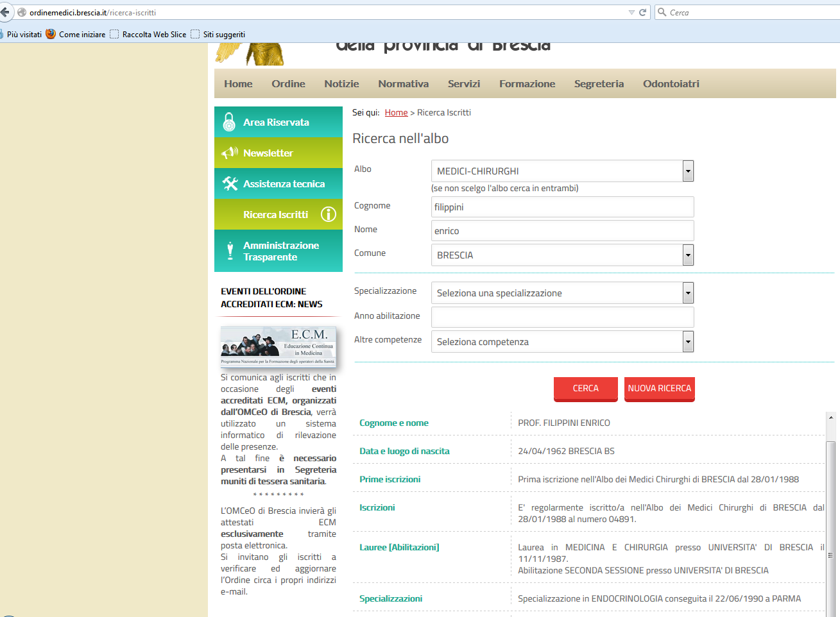Click the birth data 24/04/1962 BRESCIA BS
The height and width of the screenshot is (617, 840).
pyautogui.click(x=566, y=451)
